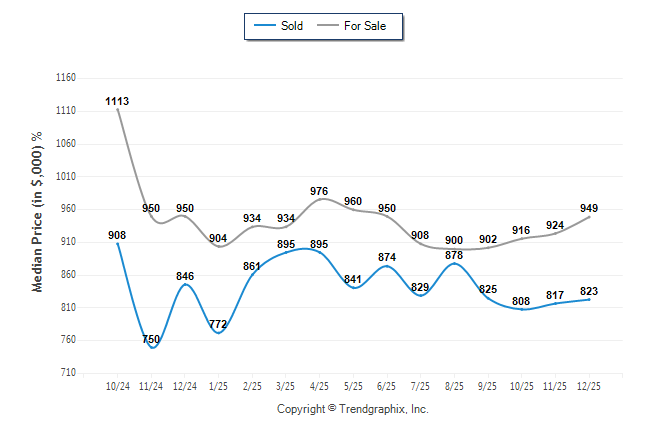Select the 750 Sold data point
The width and height of the screenshot is (646, 434).
coord(152,347)
